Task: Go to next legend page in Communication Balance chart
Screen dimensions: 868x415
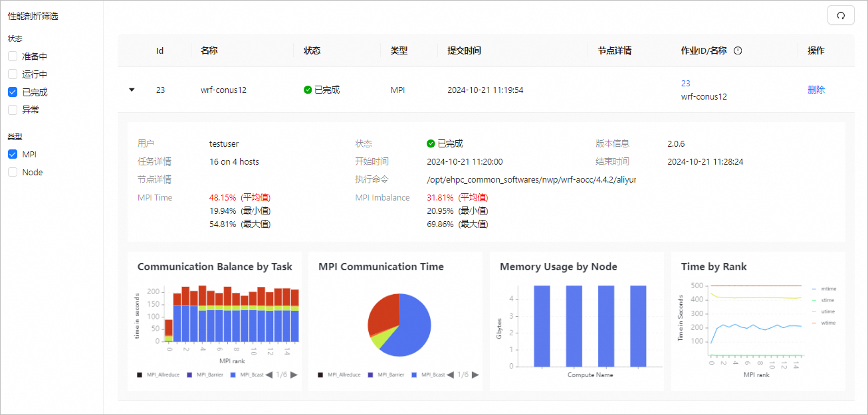Action: (x=294, y=375)
